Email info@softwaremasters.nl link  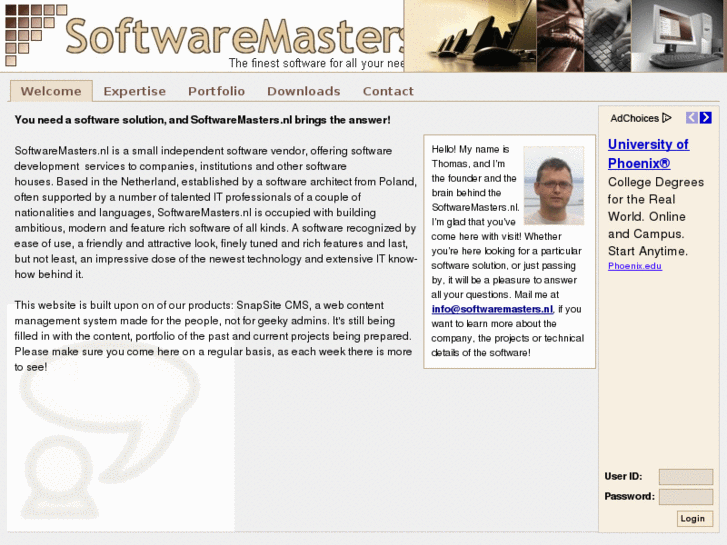492,309
